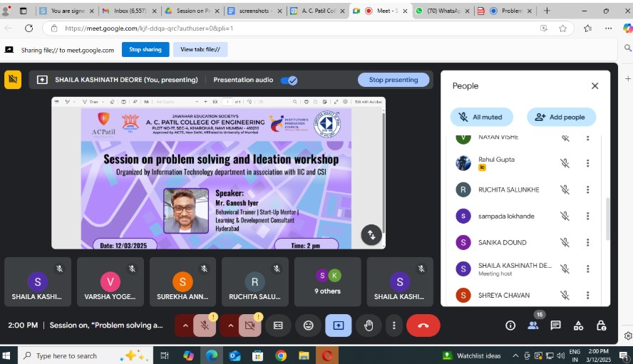633x364 pixels.
Task: Open more options for Rahul Gupta
Action: [587, 163]
